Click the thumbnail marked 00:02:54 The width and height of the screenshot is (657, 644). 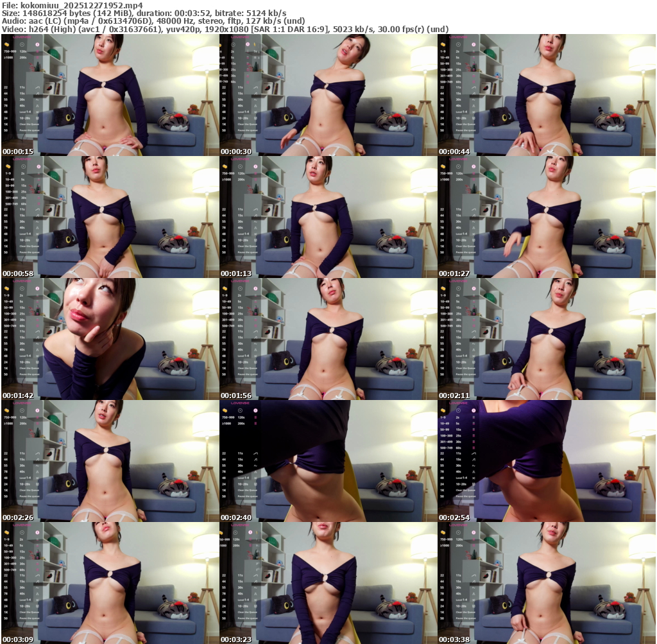pyautogui.click(x=546, y=460)
